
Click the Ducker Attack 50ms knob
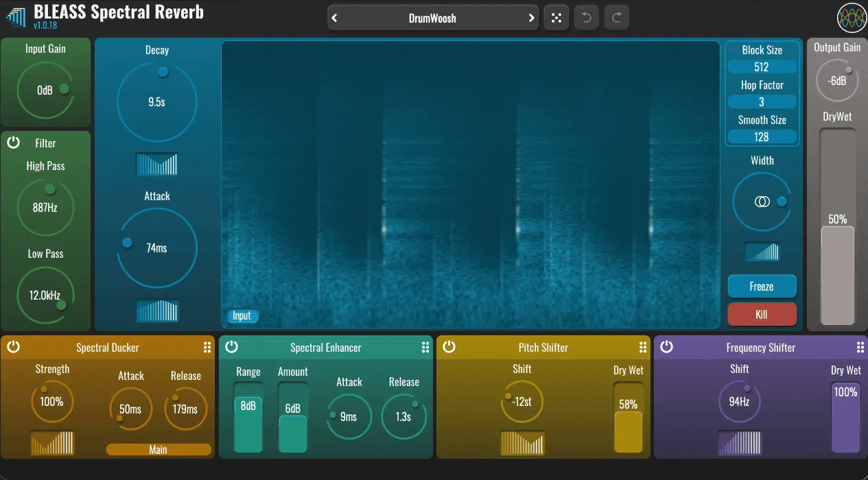[131, 409]
